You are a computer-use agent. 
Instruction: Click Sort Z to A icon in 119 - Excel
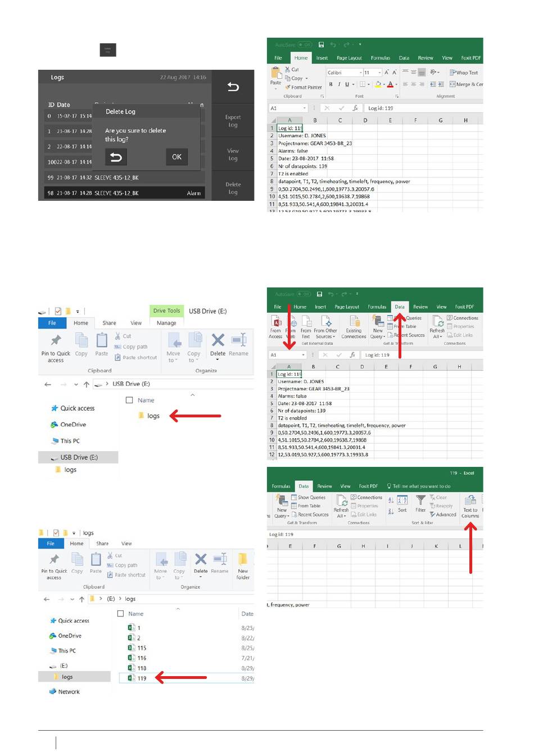point(391,511)
